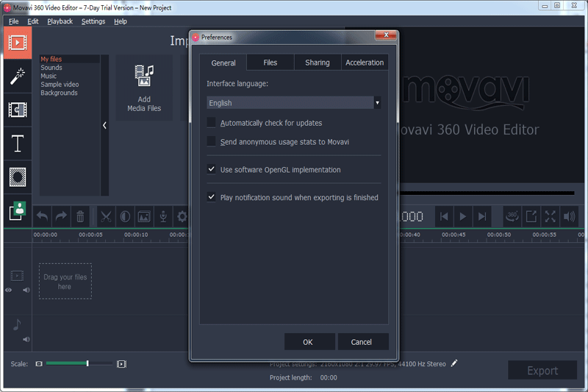Viewport: 588px width, 392px height.
Task: Select the Split scissors tool
Action: click(106, 216)
